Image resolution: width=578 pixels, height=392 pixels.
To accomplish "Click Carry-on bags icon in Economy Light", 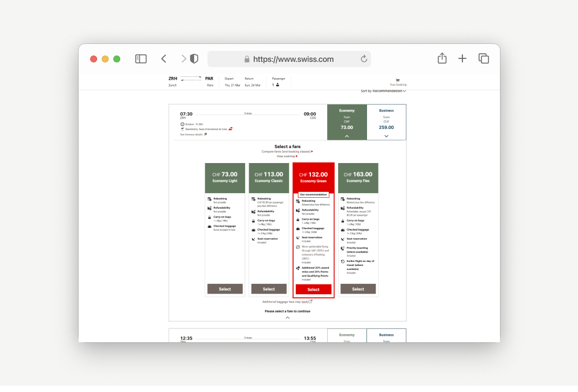I will coord(209,217).
